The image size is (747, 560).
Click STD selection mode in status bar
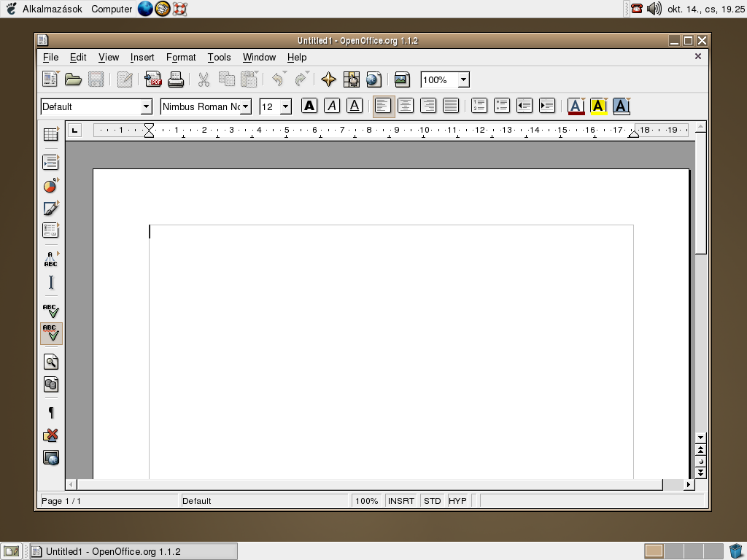coord(432,501)
